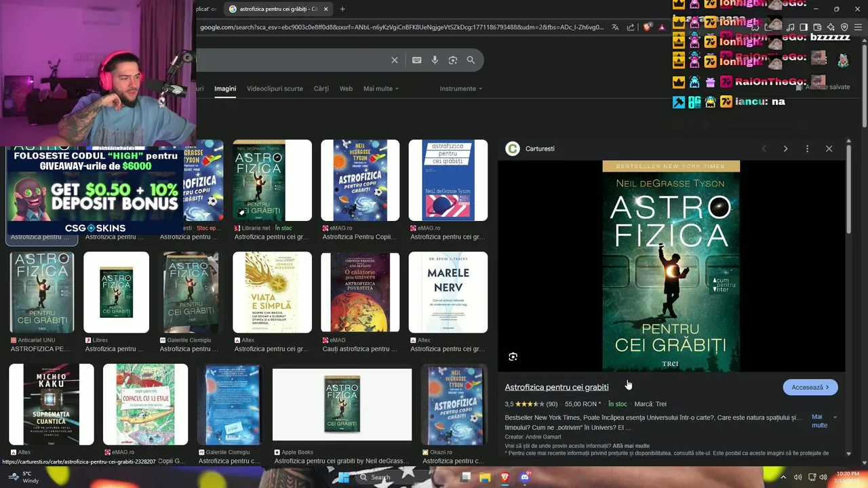Open O calatorie prin univers thumbnail

click(x=360, y=292)
